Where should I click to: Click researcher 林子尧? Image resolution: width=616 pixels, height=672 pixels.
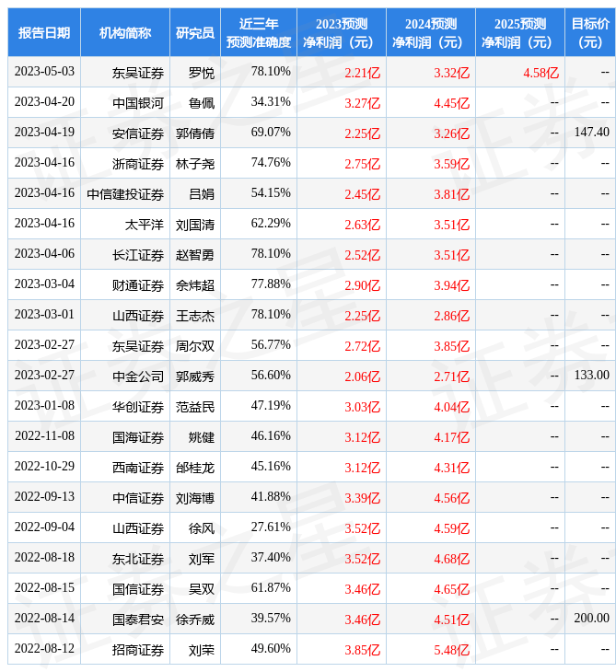(195, 164)
